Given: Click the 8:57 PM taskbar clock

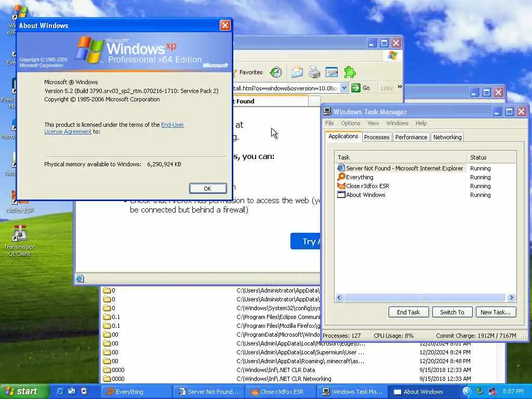Looking at the screenshot, I should point(513,392).
